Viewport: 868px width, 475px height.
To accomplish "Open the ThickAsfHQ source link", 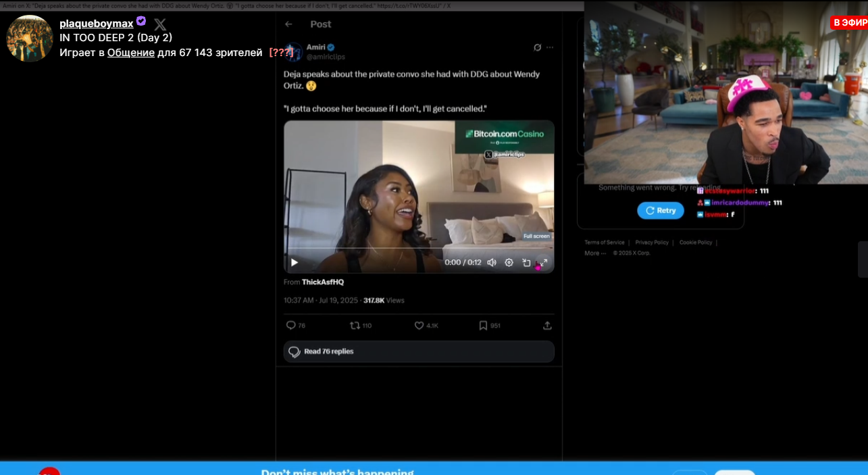I will coord(323,282).
